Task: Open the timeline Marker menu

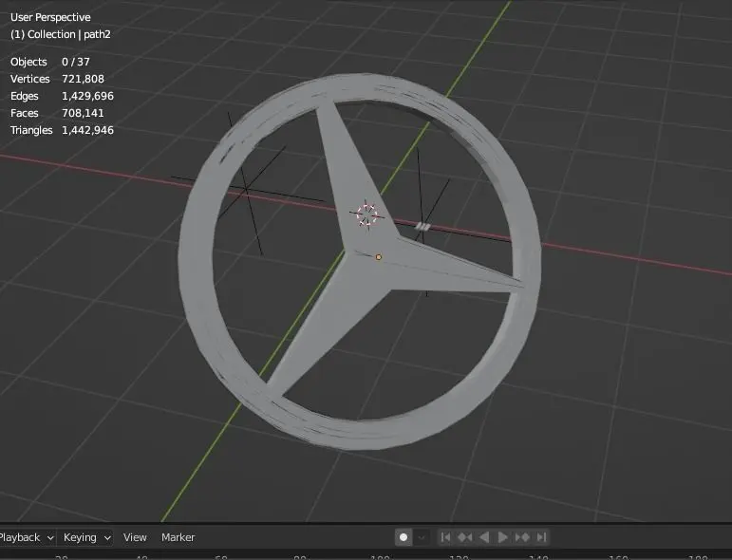Action: tap(178, 537)
